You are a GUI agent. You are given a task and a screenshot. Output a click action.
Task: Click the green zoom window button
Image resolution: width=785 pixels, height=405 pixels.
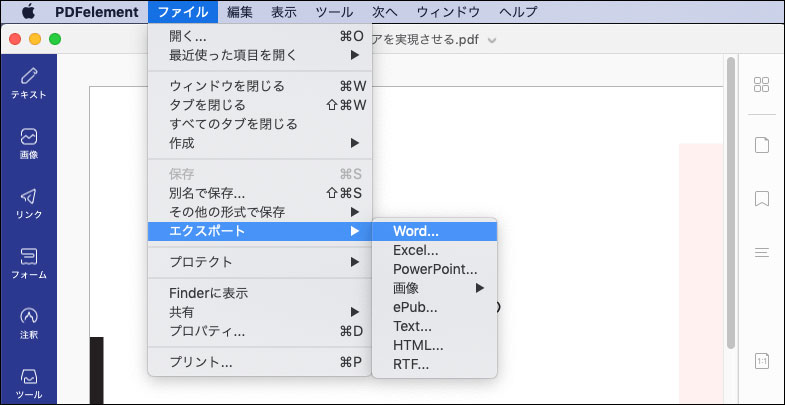tap(55, 39)
